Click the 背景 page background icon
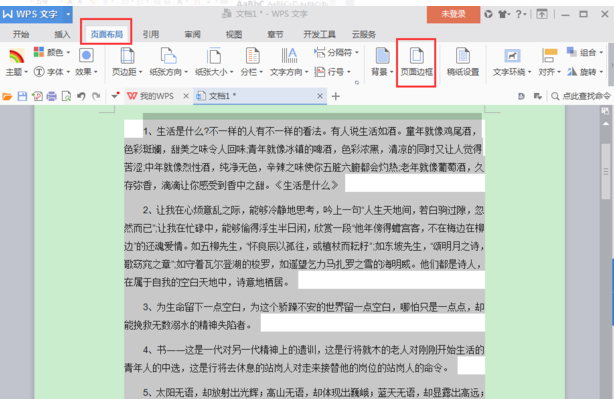This screenshot has width=614, height=399. point(382,56)
